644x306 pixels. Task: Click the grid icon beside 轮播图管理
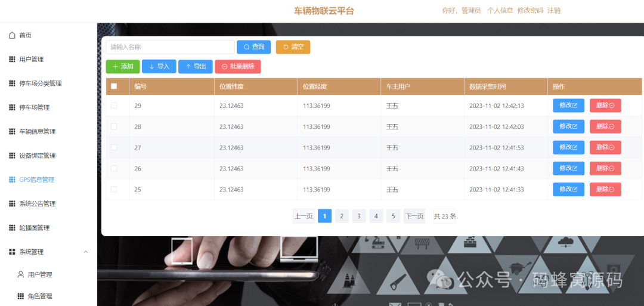(12, 227)
